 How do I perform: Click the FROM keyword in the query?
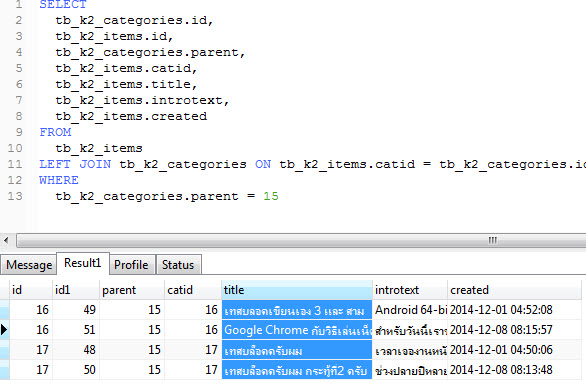coord(55,132)
